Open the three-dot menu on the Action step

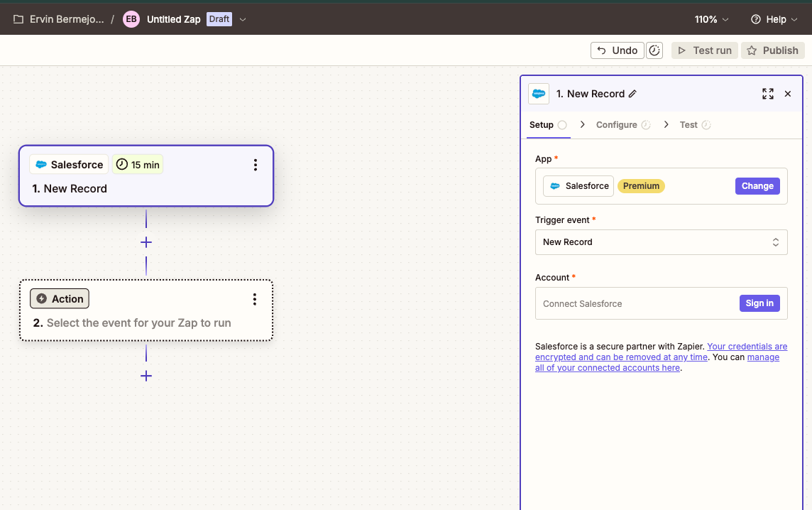(x=255, y=298)
